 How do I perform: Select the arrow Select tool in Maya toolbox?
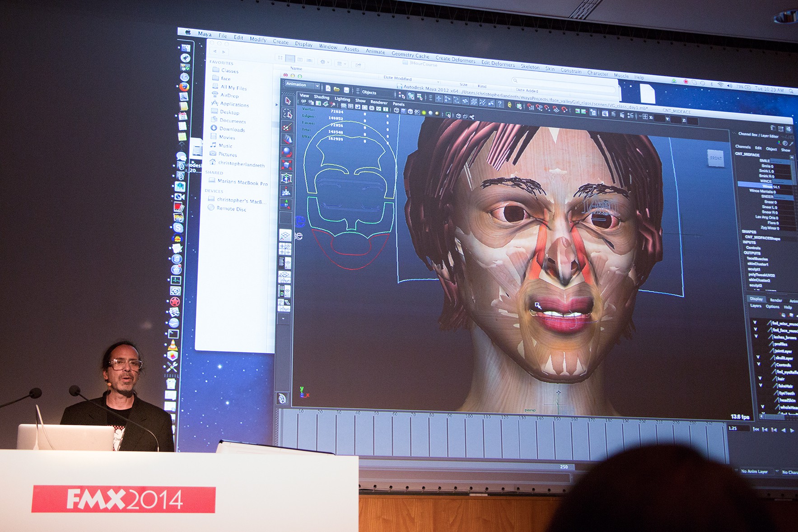coord(288,100)
